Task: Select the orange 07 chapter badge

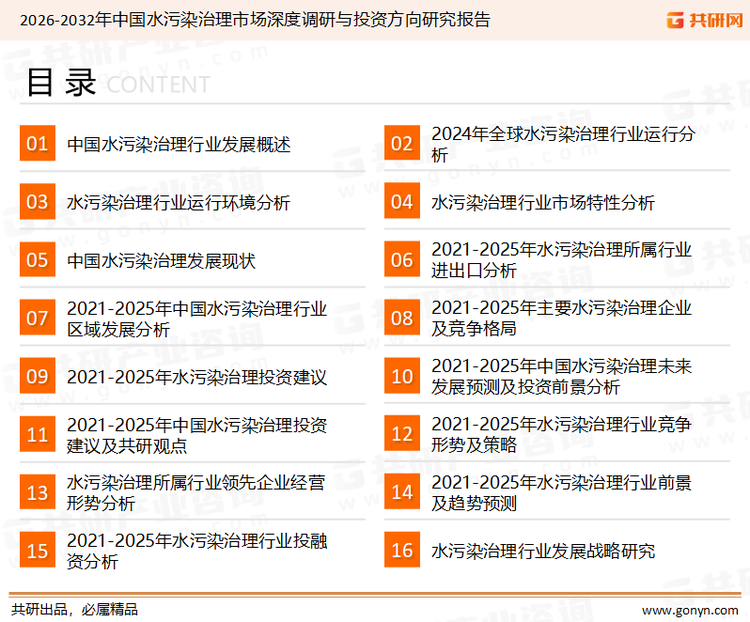Action: pos(37,318)
